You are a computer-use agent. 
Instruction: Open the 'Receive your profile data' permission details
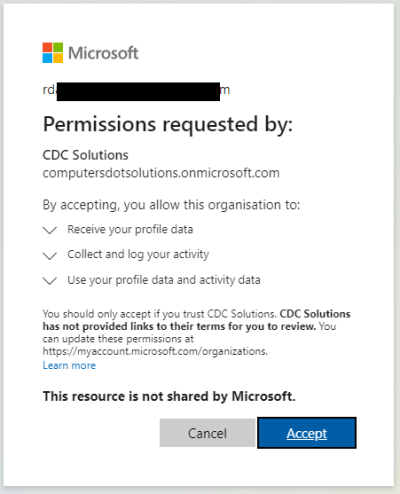tap(130, 230)
